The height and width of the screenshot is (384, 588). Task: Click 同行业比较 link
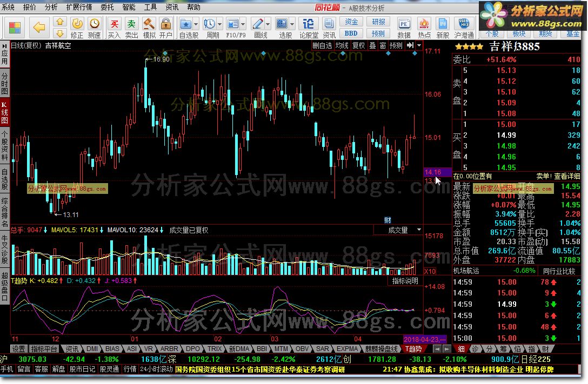coord(559,271)
